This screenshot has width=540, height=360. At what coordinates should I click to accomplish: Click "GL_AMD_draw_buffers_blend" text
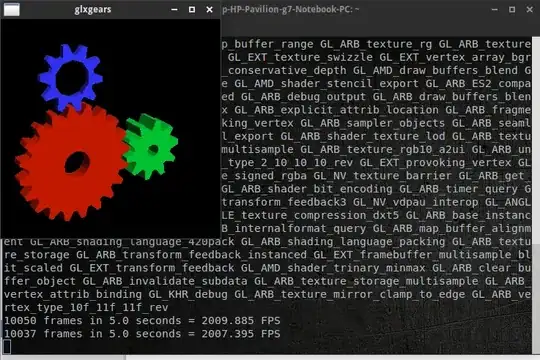435,71
